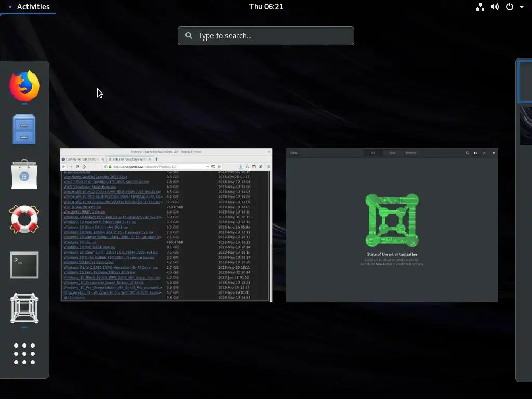The height and width of the screenshot is (399, 532).
Task: Open the 'win10mog.iso' link in the last row
Action: 74,298
